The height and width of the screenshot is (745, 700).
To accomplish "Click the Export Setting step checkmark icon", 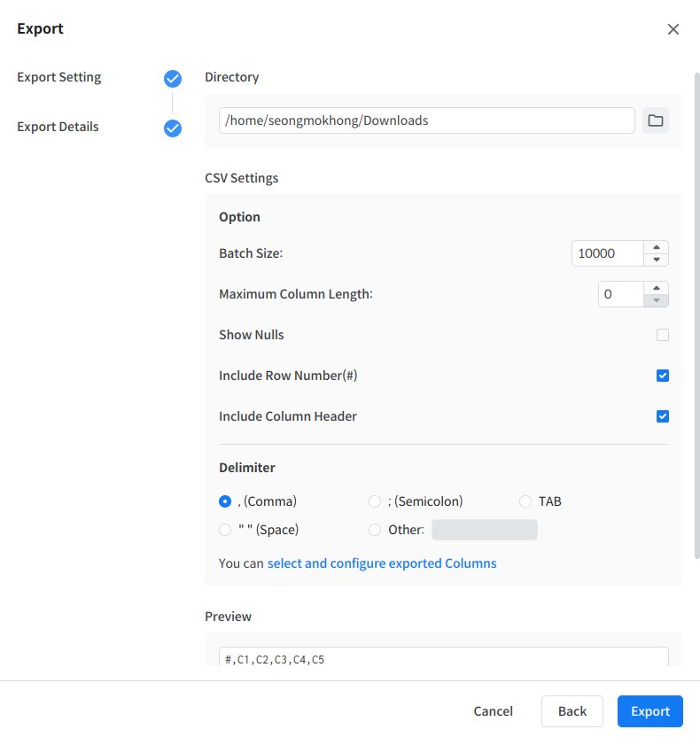I will 173,79.
